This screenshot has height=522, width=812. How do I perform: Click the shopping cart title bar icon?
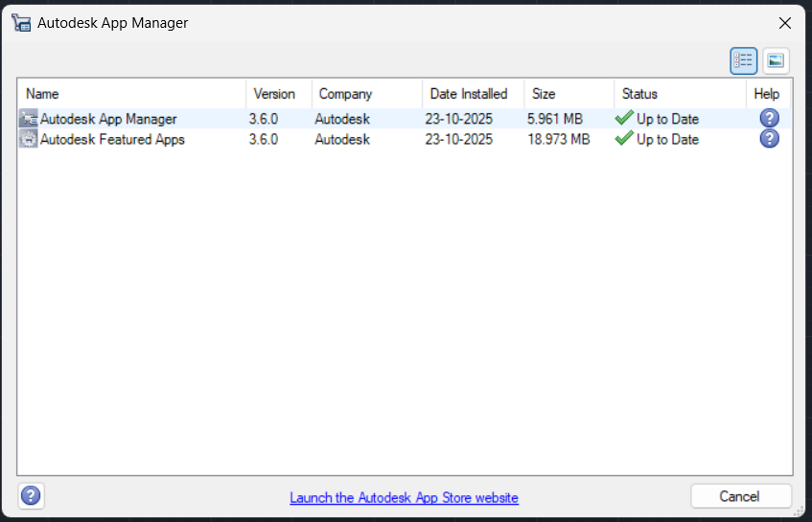point(21,23)
